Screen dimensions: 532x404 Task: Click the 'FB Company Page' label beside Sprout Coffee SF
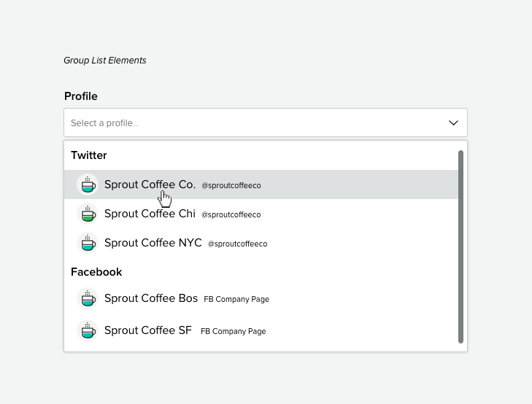point(234,332)
